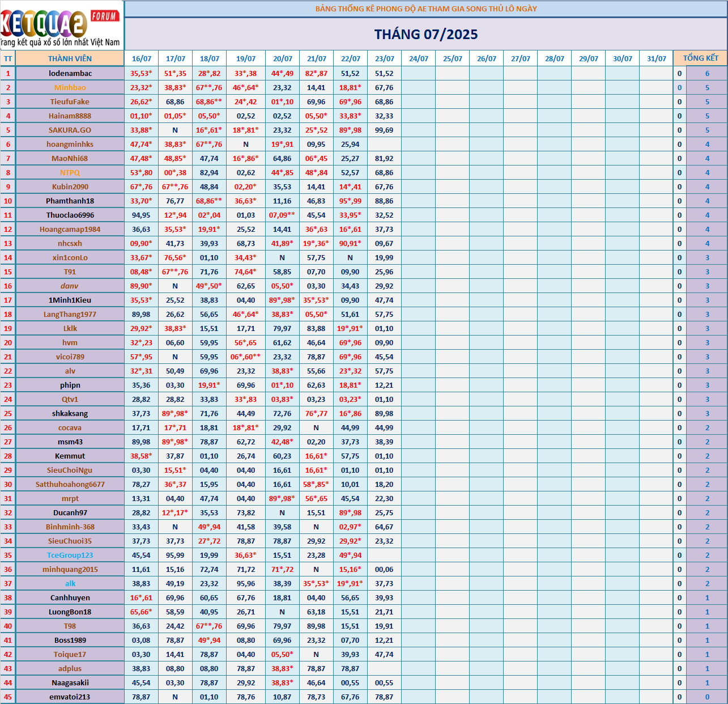728x704 pixels.
Task: Select the 17/07 date column header
Action: (175, 58)
